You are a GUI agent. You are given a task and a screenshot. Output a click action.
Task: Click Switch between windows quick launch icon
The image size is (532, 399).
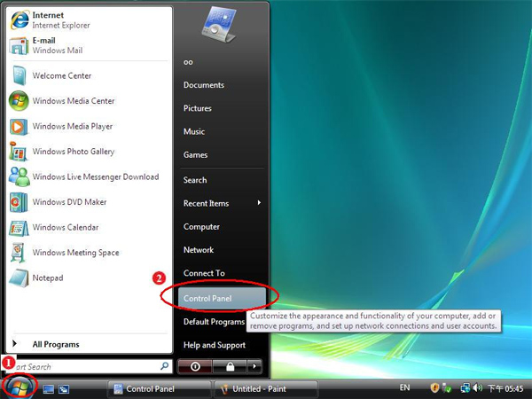(64, 389)
